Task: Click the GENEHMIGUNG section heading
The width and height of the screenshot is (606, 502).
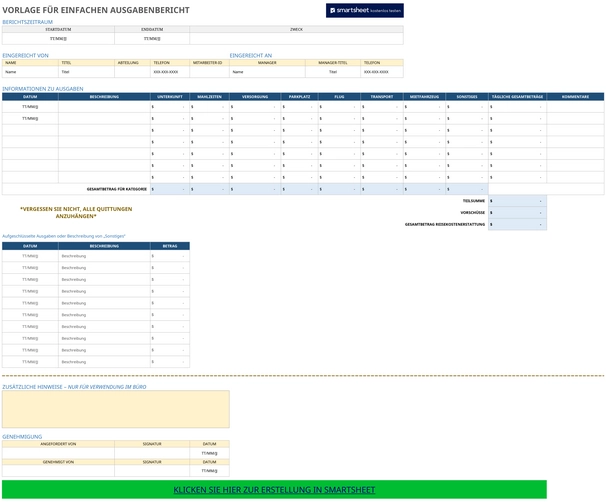Action: click(x=22, y=437)
